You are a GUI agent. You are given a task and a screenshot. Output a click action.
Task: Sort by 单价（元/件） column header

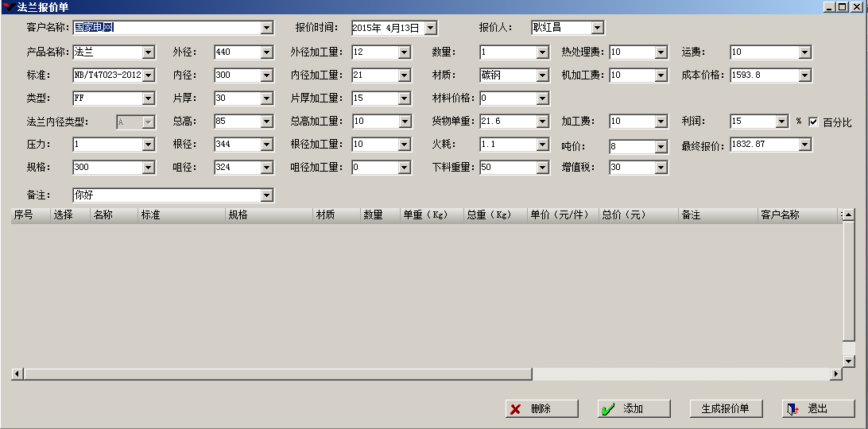563,215
